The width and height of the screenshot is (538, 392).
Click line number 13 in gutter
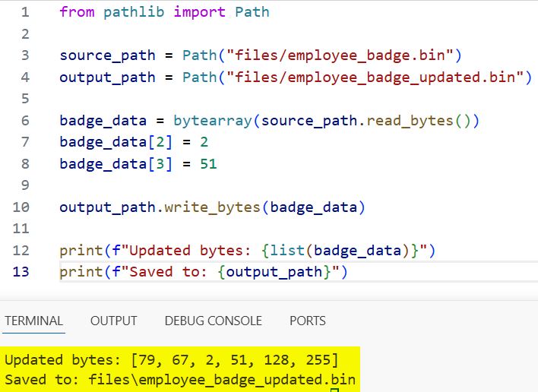21,272
